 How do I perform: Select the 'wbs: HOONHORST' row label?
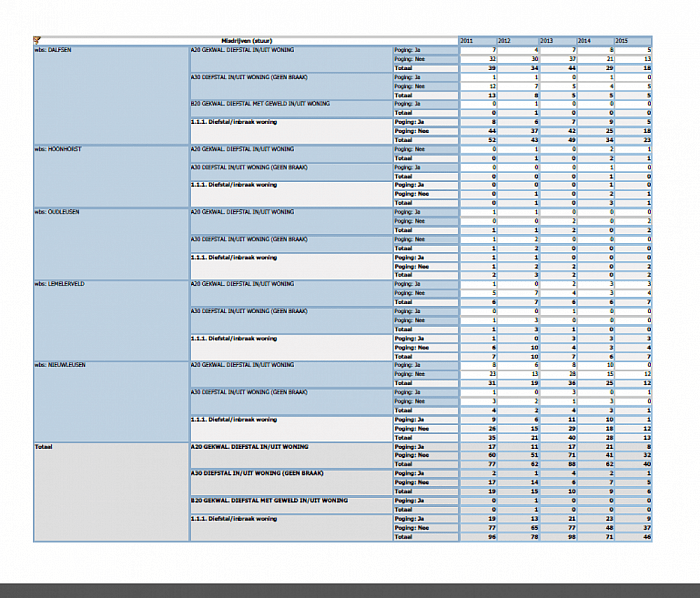pyautogui.click(x=58, y=149)
